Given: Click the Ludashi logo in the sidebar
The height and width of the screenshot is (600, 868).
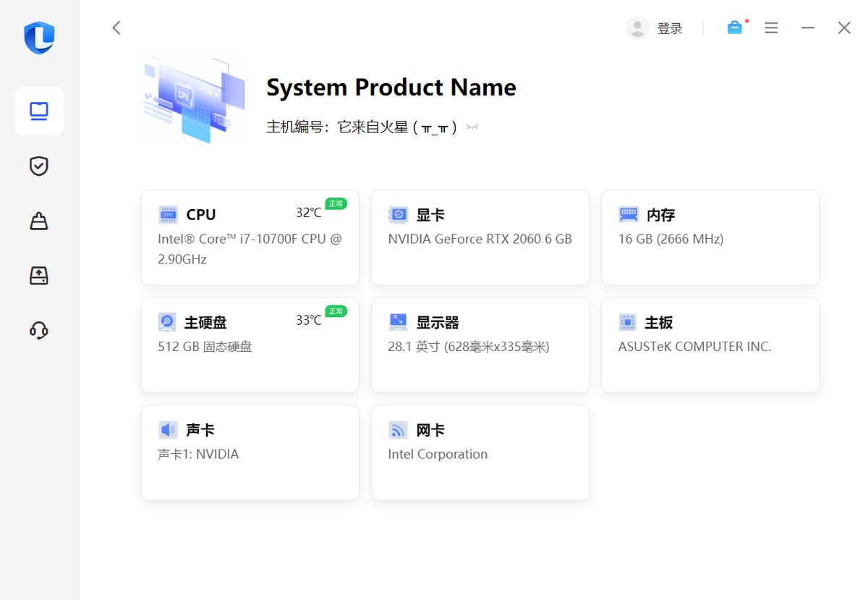Looking at the screenshot, I should pos(40,37).
